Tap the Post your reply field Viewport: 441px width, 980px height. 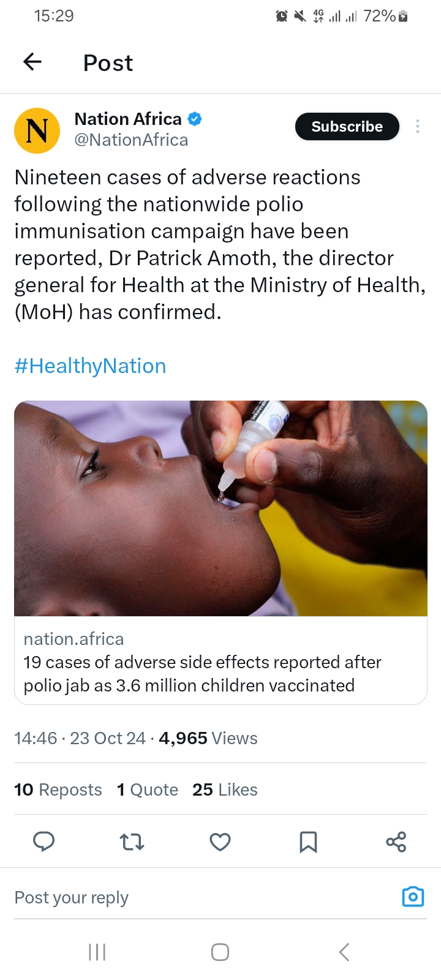click(x=184, y=897)
